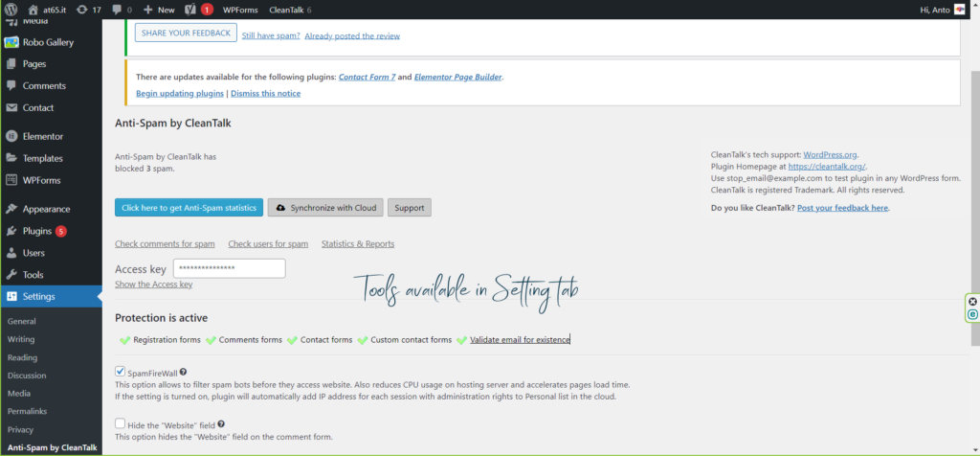
Task: Open Privacy settings submenu item
Action: coord(21,430)
